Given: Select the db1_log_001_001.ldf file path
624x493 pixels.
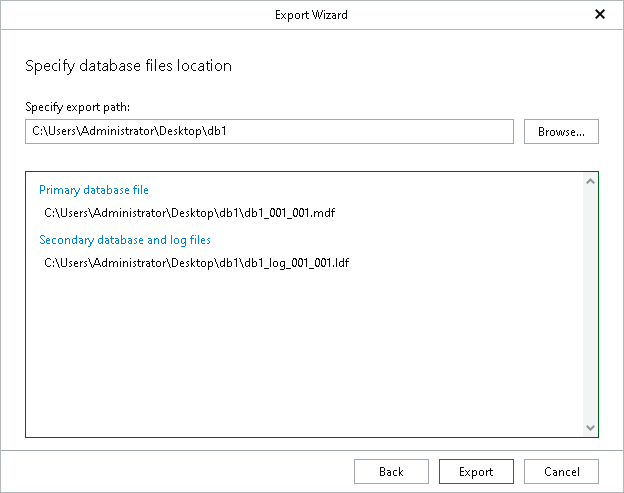Looking at the screenshot, I should pos(197,263).
